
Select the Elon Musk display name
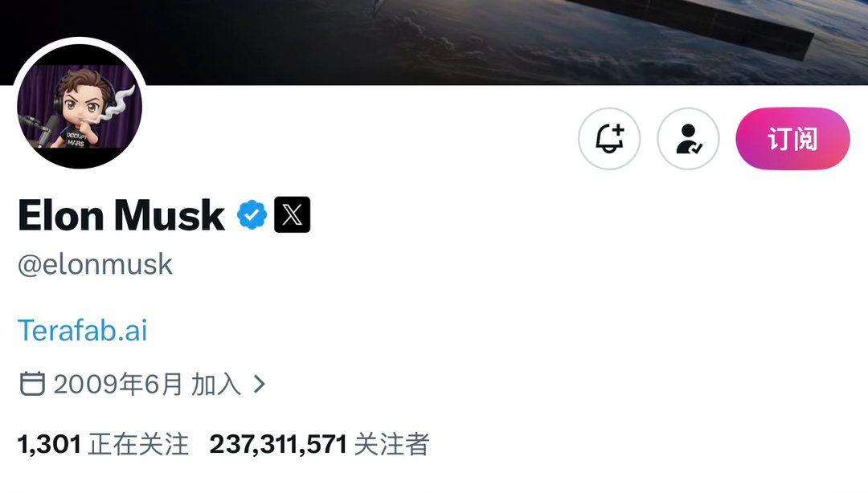[x=121, y=215]
